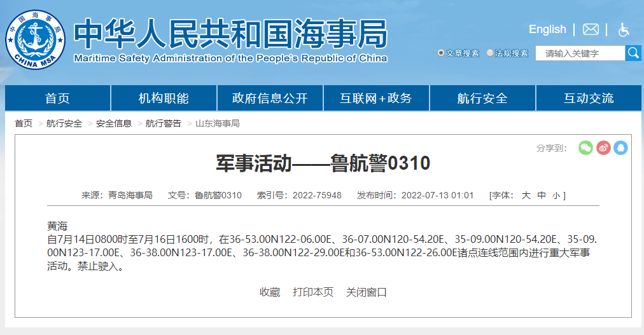Screen dimensions: 644x335
Task: Click the blue search magnifier button
Action: (633, 53)
